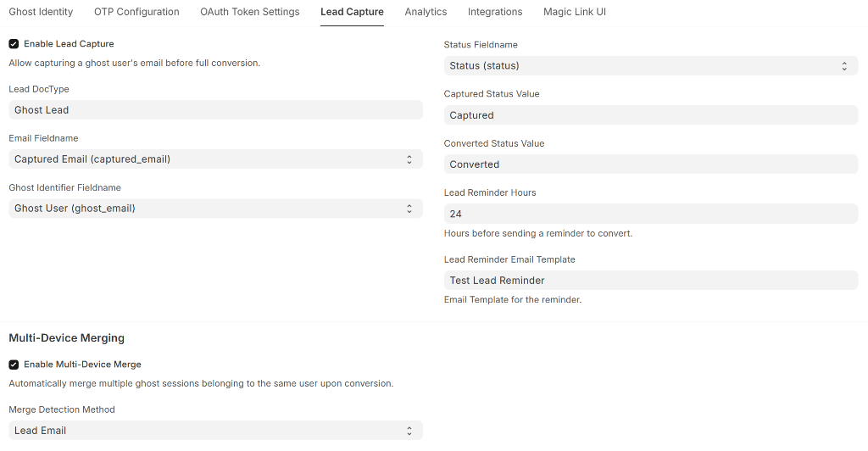Viewport: 868px width, 451px height.
Task: Switch to the Ghost Identity tab
Action: [x=41, y=12]
